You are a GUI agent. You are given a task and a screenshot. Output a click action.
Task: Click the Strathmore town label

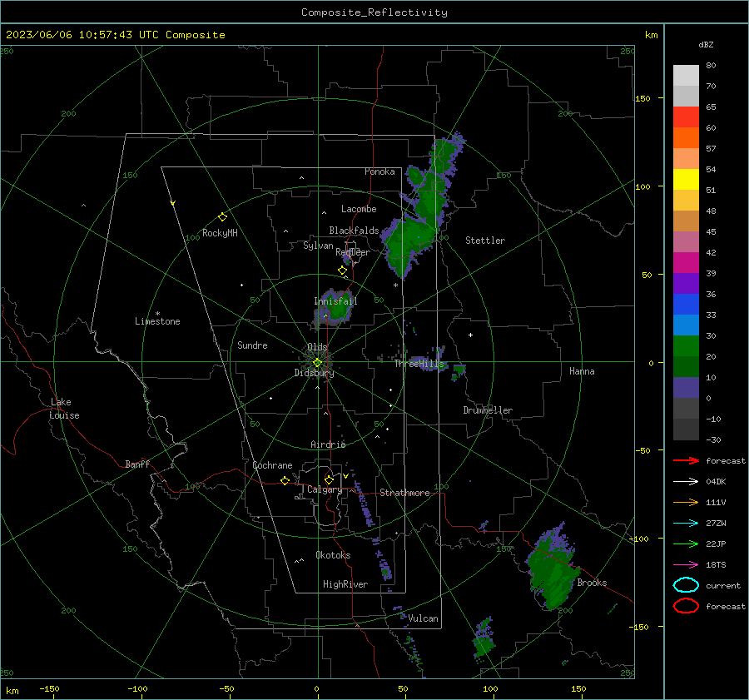[404, 493]
